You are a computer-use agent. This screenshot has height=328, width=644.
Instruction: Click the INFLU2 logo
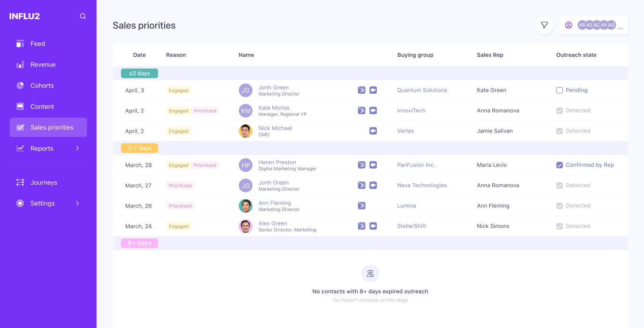24,16
